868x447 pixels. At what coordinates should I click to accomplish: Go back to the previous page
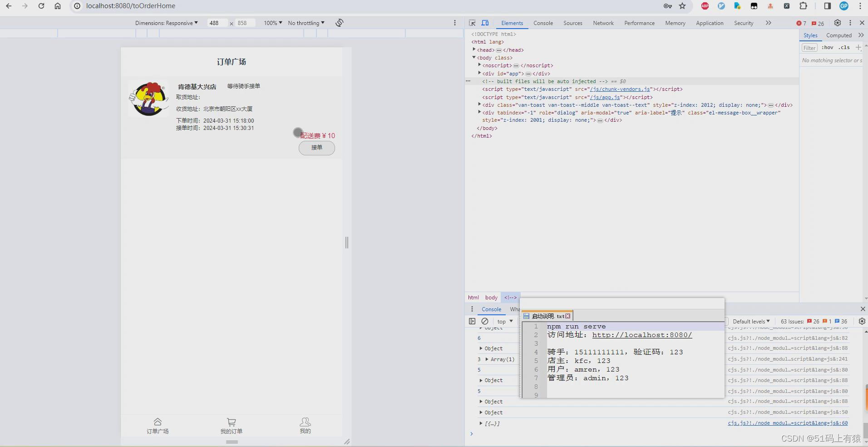(x=9, y=6)
